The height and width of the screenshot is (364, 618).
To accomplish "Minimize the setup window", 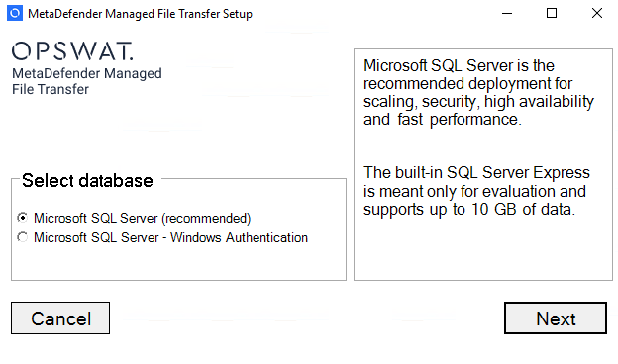I will click(x=507, y=14).
